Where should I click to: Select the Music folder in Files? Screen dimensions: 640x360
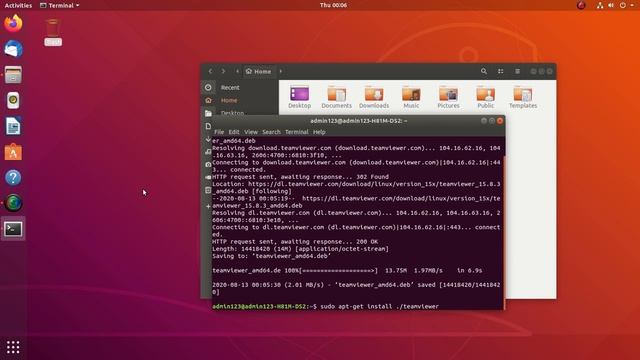click(x=411, y=97)
